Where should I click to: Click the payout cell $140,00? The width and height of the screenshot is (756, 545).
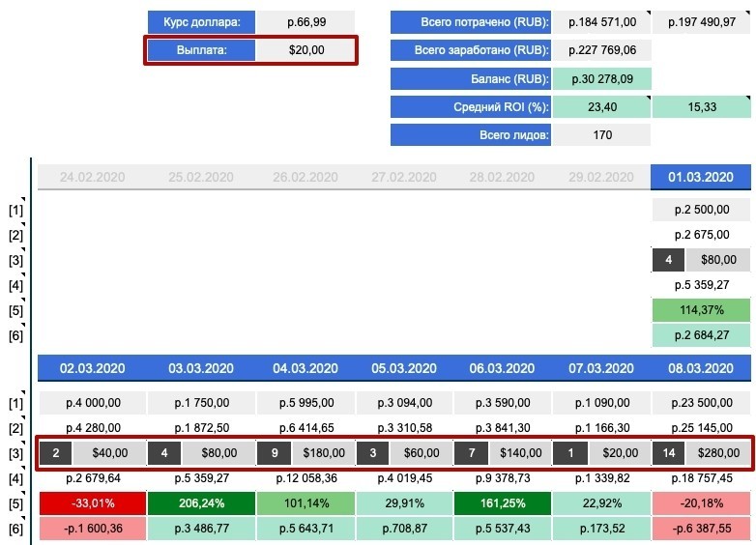(x=521, y=453)
